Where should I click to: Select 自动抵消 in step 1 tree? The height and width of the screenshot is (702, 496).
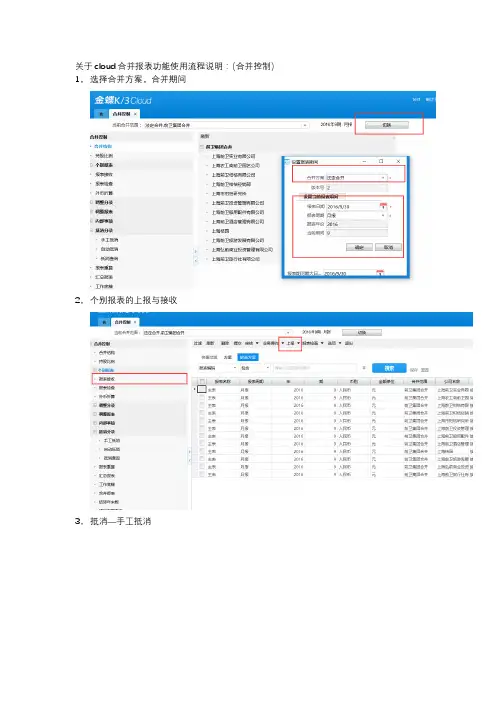(x=109, y=249)
